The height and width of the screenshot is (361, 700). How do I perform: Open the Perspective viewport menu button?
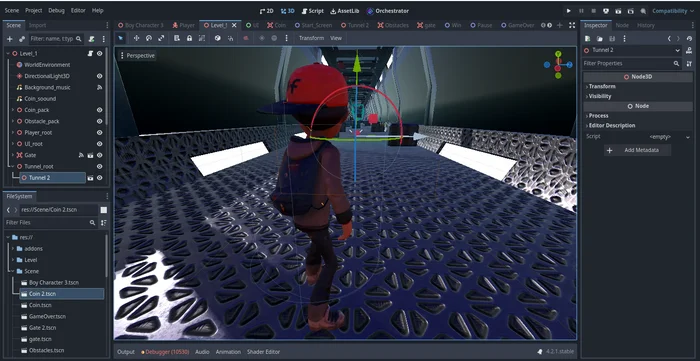[x=137, y=56]
